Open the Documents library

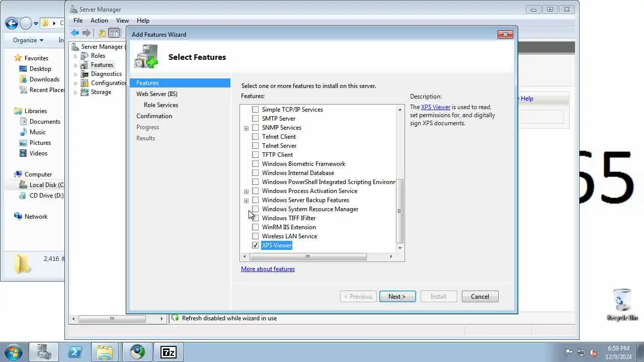pos(45,121)
